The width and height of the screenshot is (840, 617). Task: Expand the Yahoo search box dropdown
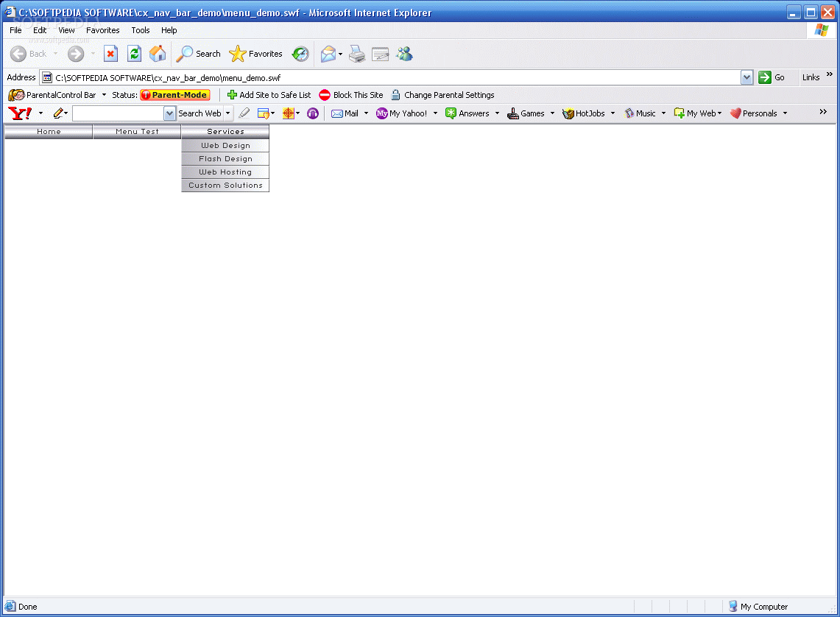(169, 113)
